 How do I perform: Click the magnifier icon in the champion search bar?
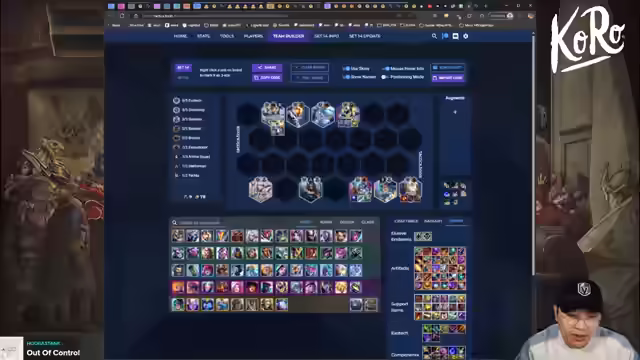[175, 222]
